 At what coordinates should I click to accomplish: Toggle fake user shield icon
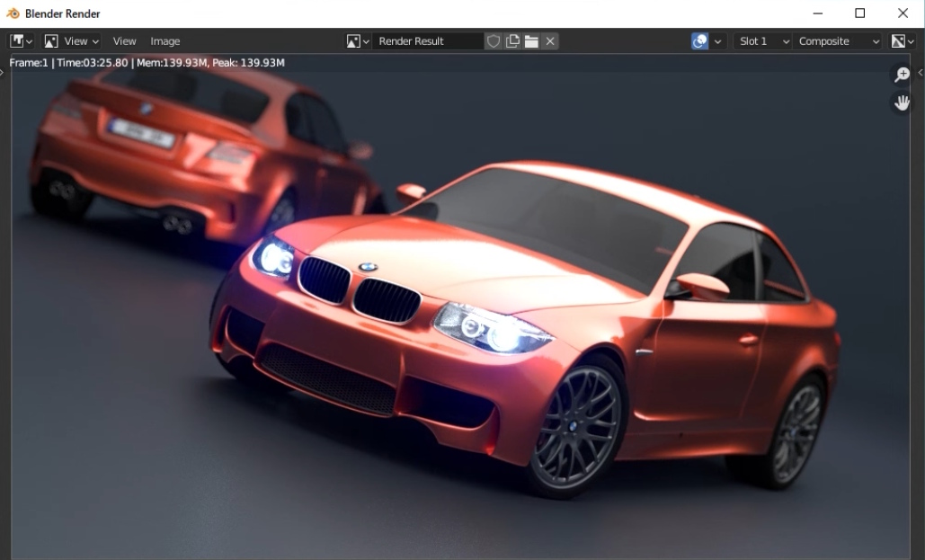tap(494, 41)
